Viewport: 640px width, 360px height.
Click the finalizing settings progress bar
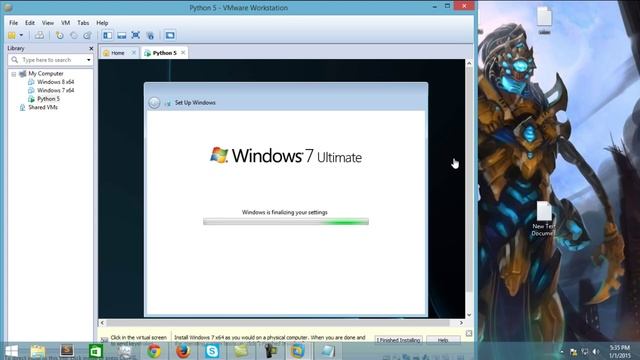click(x=286, y=222)
